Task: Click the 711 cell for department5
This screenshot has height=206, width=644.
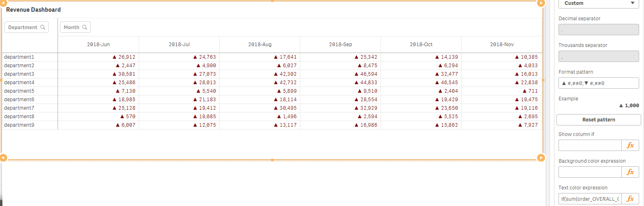Action: [530, 91]
